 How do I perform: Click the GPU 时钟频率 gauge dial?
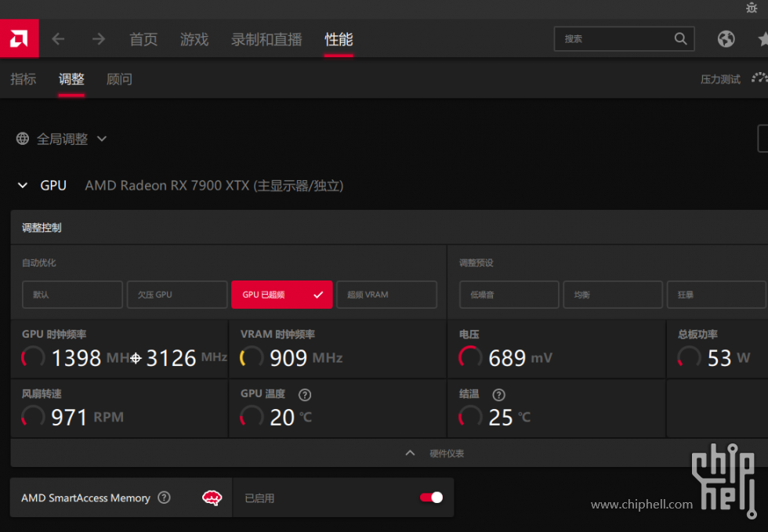point(33,357)
